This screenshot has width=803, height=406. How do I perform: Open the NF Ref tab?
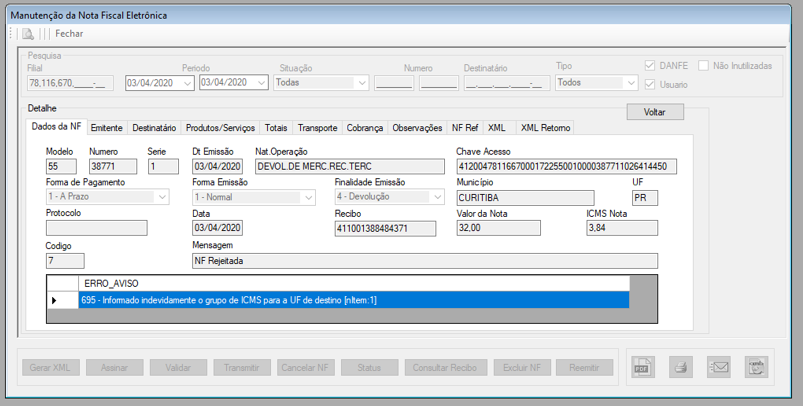coord(465,128)
